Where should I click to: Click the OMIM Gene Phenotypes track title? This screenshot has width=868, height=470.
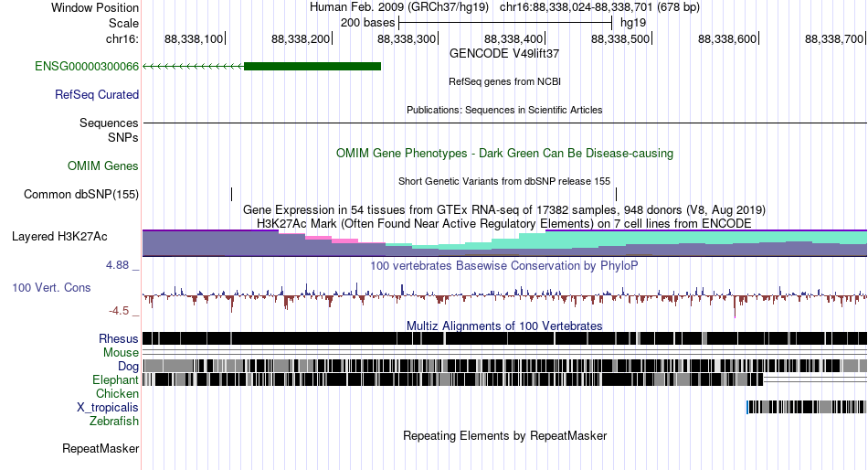504,153
